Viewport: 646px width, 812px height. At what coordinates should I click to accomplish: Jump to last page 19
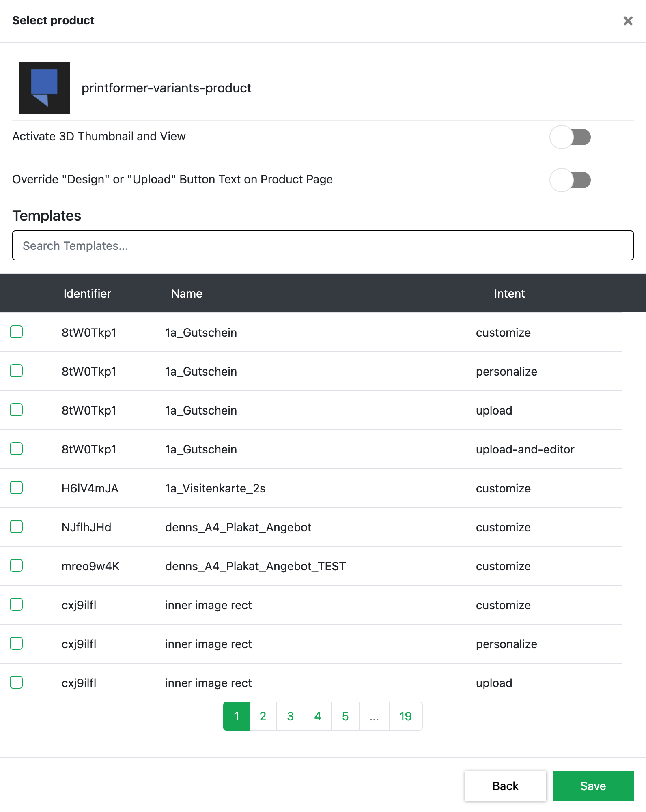(405, 716)
